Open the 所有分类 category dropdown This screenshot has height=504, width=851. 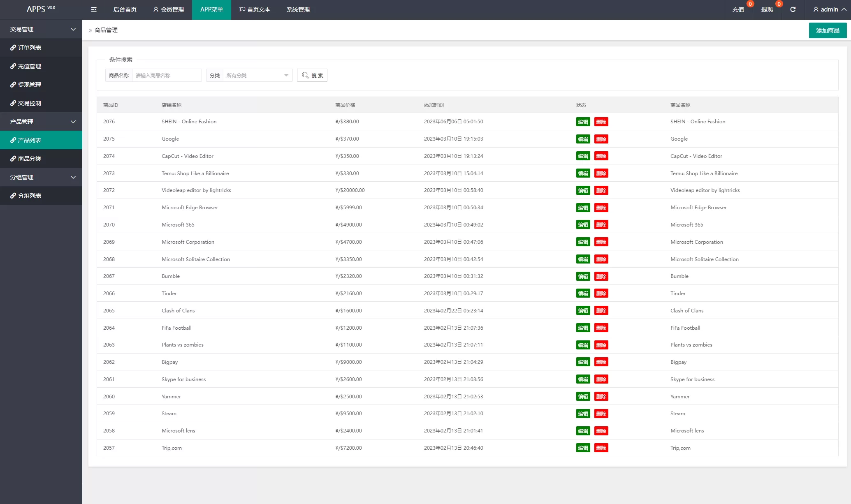[x=257, y=75]
